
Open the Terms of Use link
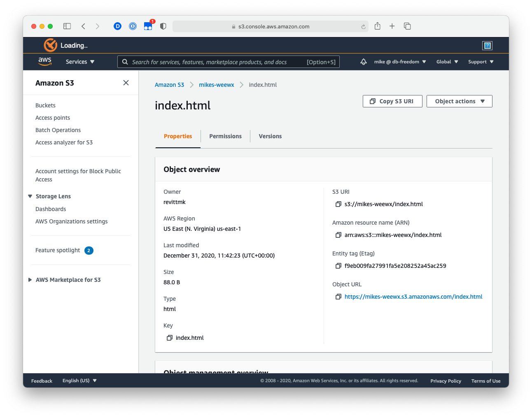486,381
